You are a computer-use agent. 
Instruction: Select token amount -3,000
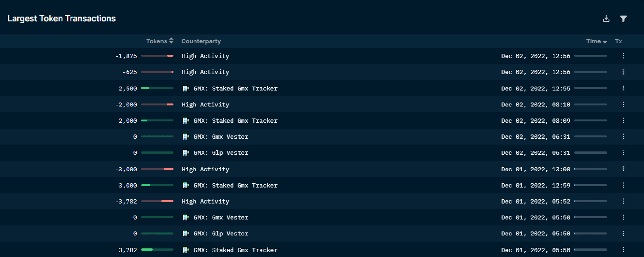coord(126,169)
